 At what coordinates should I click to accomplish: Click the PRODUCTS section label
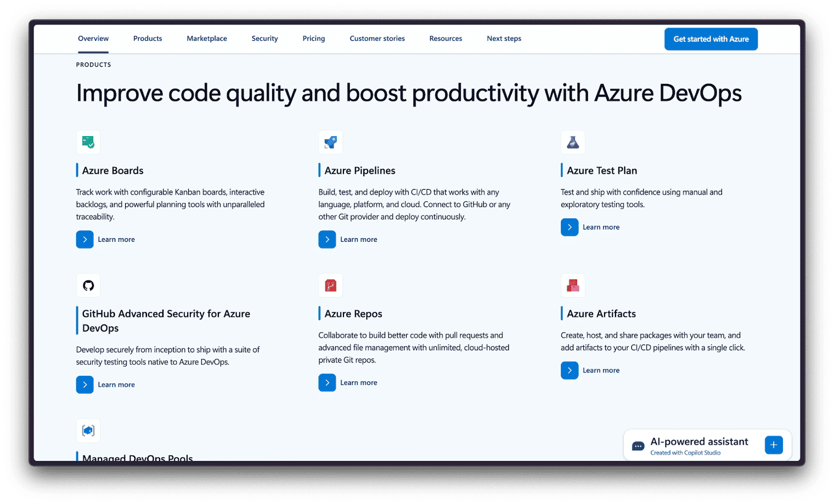tap(93, 65)
